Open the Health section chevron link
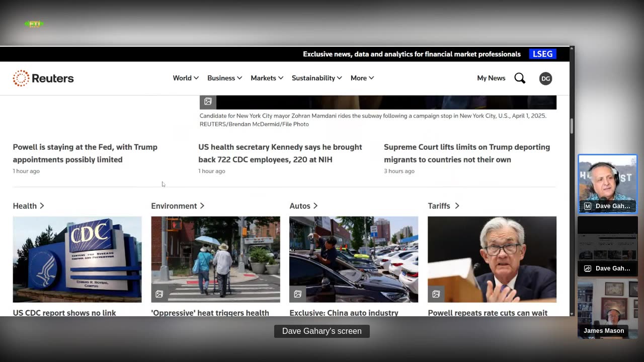The height and width of the screenshot is (362, 644). pos(29,206)
